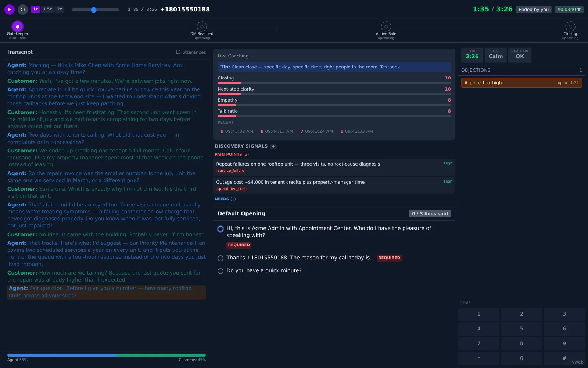Screen dimensions: 588x368
Task: Click the Time 3:26 stat card
Action: coord(472,55)
